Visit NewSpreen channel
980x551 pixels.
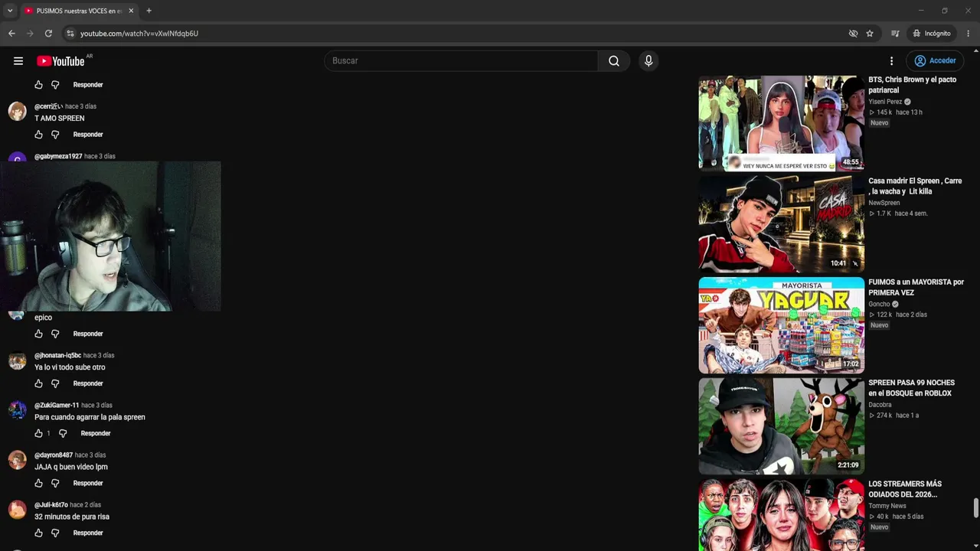[x=884, y=203]
